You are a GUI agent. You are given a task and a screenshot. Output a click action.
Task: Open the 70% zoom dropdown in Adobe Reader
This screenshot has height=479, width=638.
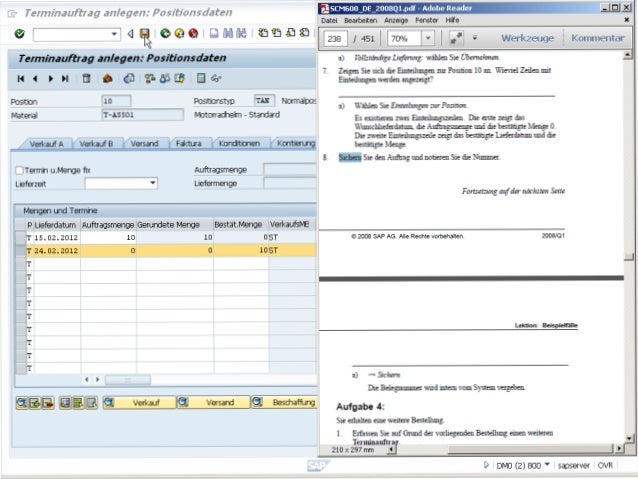pyautogui.click(x=428, y=38)
